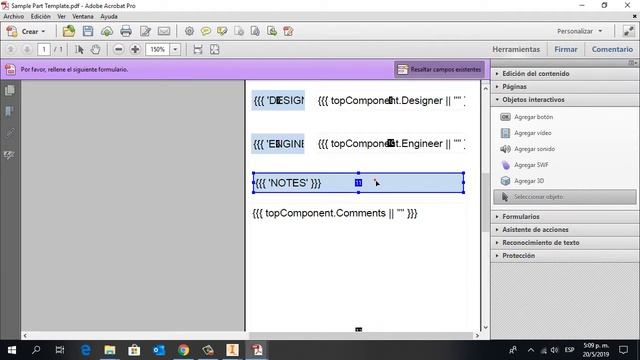Send file via envelope email icon

(164, 31)
